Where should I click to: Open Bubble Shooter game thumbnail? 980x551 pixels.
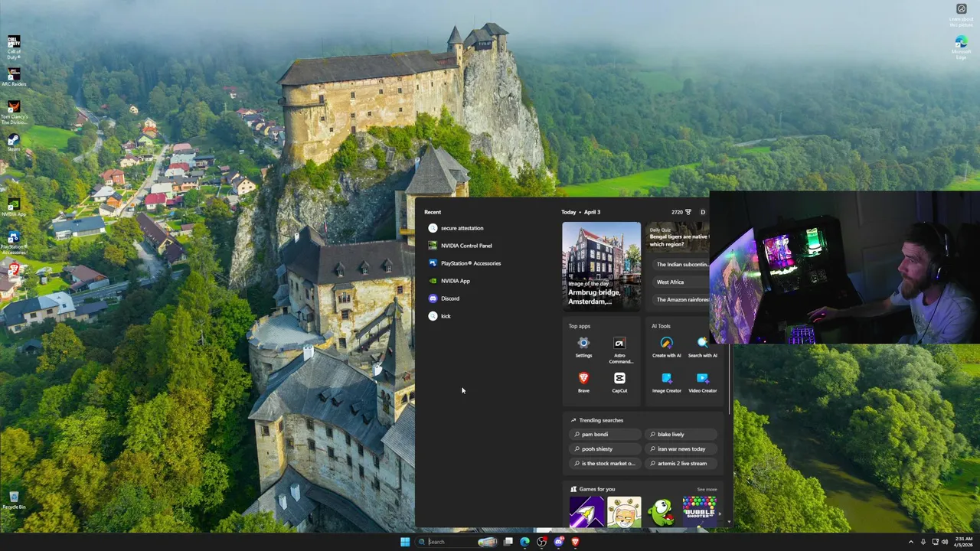700,511
